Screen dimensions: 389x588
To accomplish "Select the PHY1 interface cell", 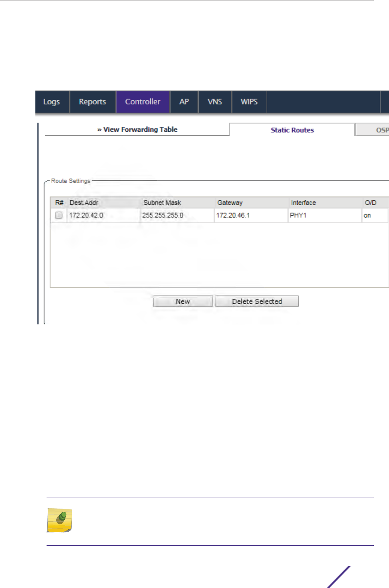I will tap(325, 215).
